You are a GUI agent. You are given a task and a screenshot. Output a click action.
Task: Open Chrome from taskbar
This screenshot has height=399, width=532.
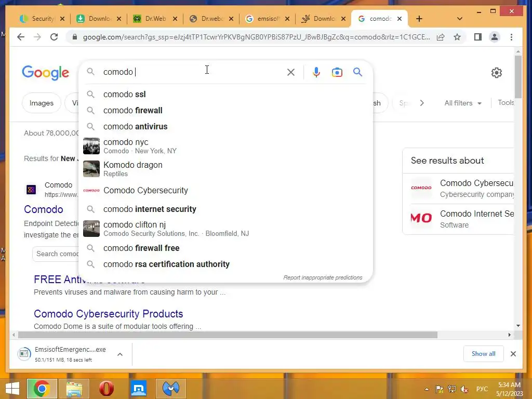(x=42, y=389)
